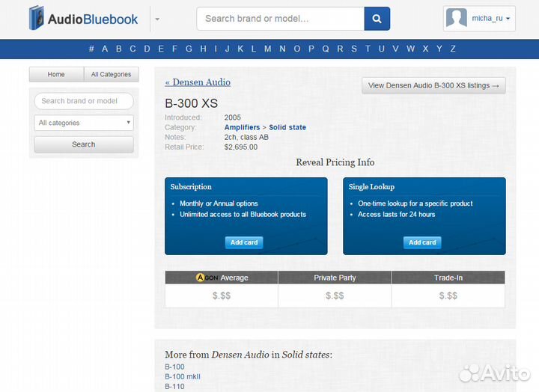Screen dimensions: 539x392
Task: Select letter C in the alphabet bar
Action: click(133, 49)
